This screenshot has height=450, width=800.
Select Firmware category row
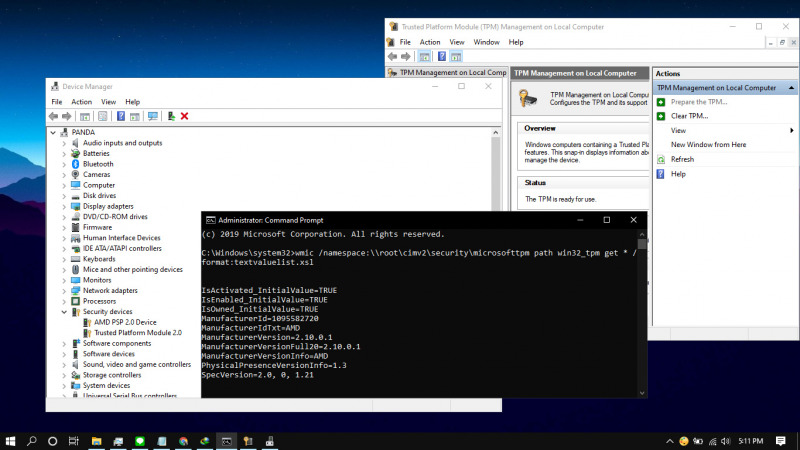pyautogui.click(x=97, y=228)
